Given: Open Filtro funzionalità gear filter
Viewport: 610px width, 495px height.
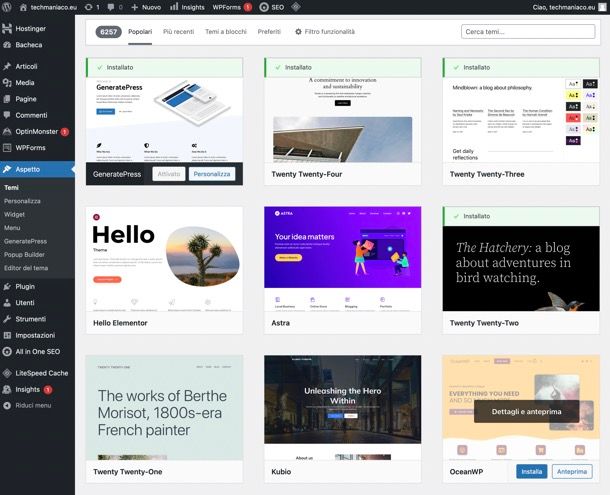Looking at the screenshot, I should (325, 32).
